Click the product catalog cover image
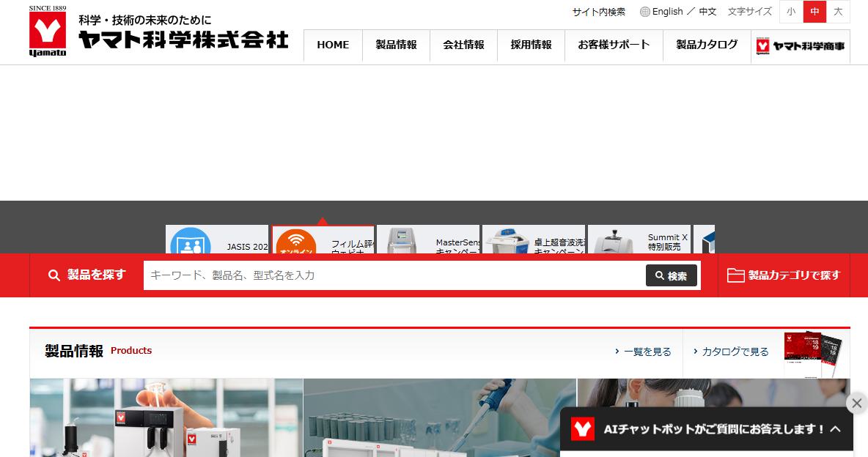The width and height of the screenshot is (868, 457). 812,354
